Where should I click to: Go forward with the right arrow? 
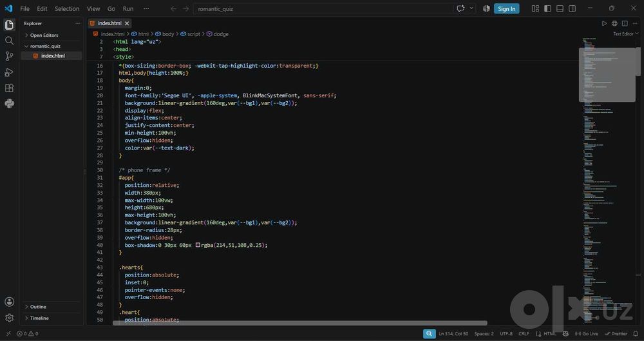pyautogui.click(x=185, y=8)
